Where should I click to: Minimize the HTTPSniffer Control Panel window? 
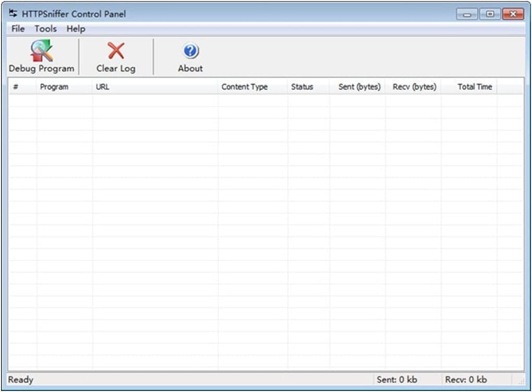pos(467,14)
